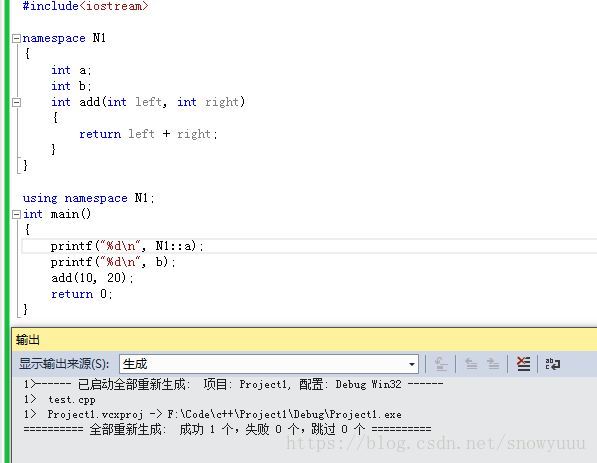Collapse the namespace N1 code block
The image size is (597, 463).
pyautogui.click(x=16, y=38)
